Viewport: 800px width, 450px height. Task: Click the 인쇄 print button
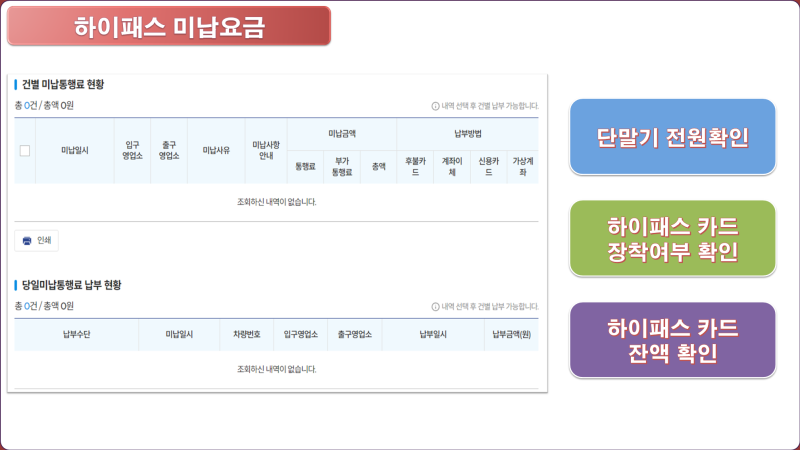pos(36,240)
